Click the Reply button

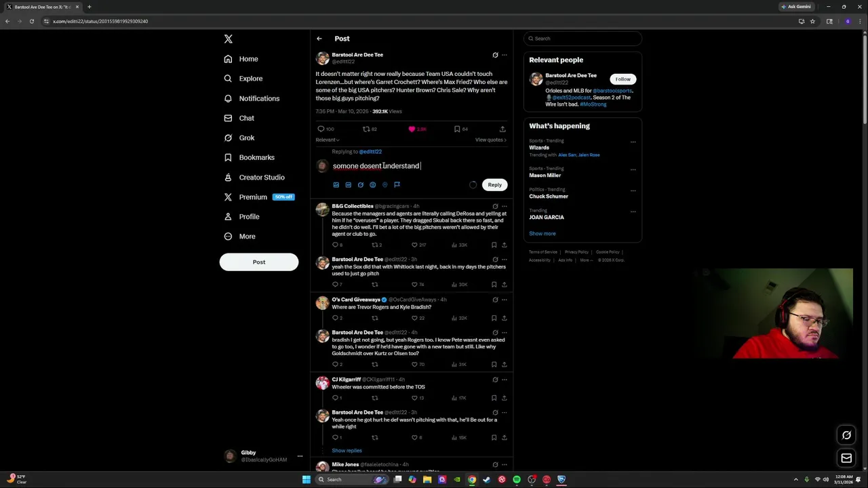click(494, 184)
